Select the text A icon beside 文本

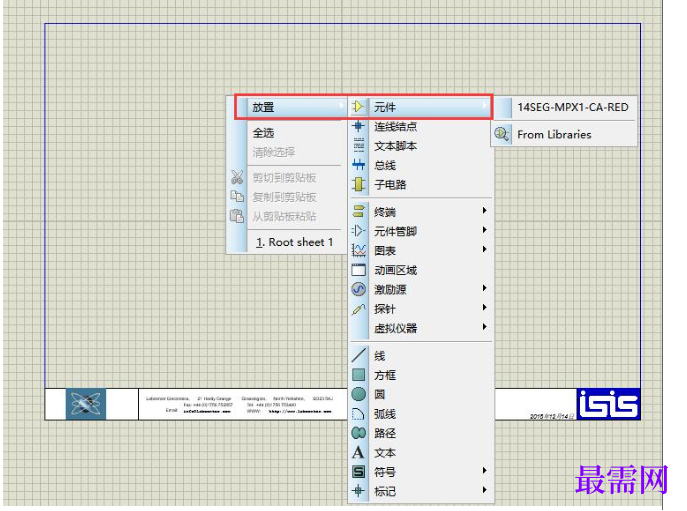[358, 452]
